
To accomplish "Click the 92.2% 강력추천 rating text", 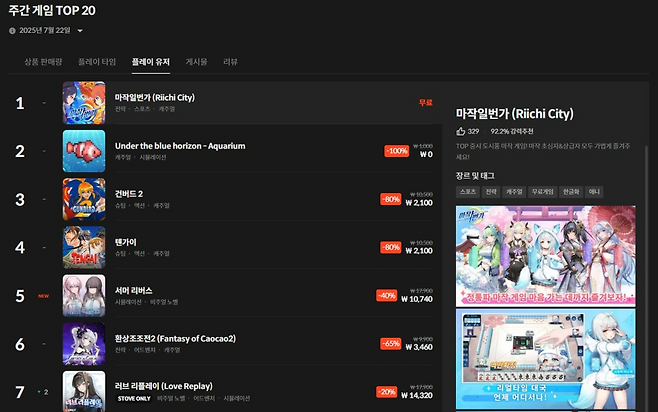I will (512, 131).
